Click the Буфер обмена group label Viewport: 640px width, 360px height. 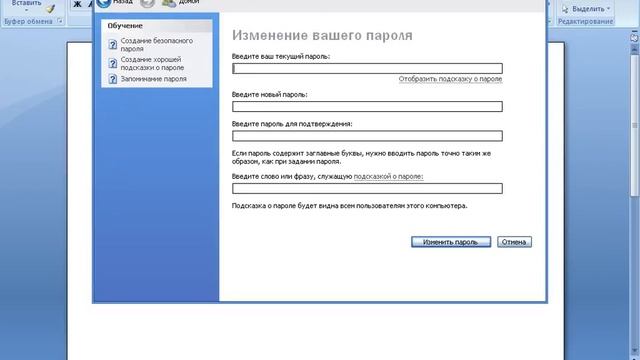coord(28,21)
